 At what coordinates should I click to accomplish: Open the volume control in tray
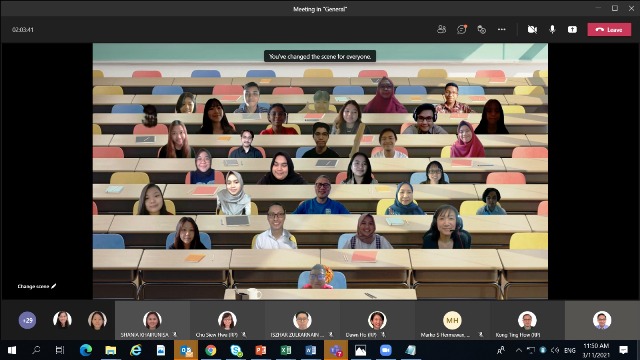pyautogui.click(x=555, y=350)
